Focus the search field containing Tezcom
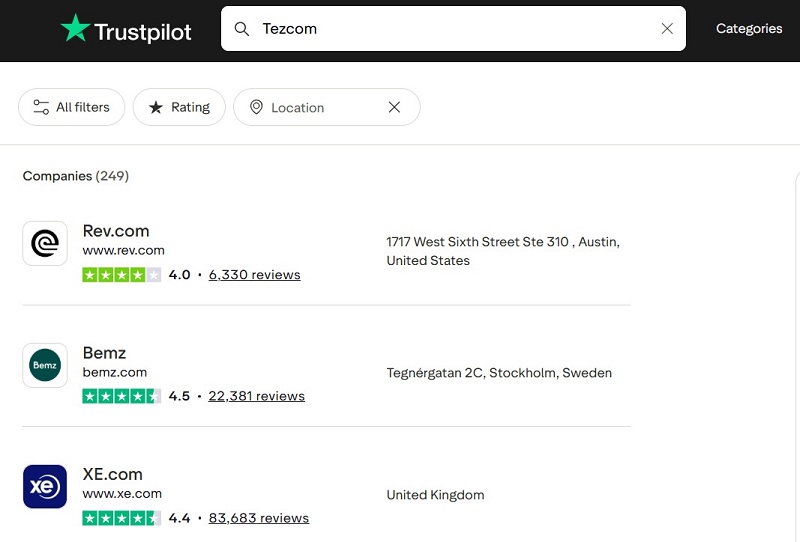 (x=453, y=29)
